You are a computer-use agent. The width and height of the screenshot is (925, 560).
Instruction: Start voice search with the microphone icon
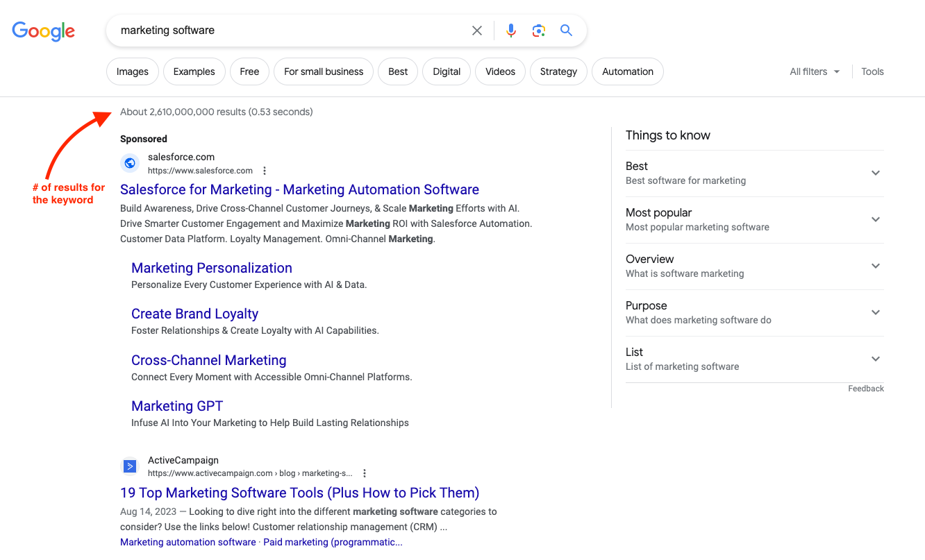tap(511, 31)
